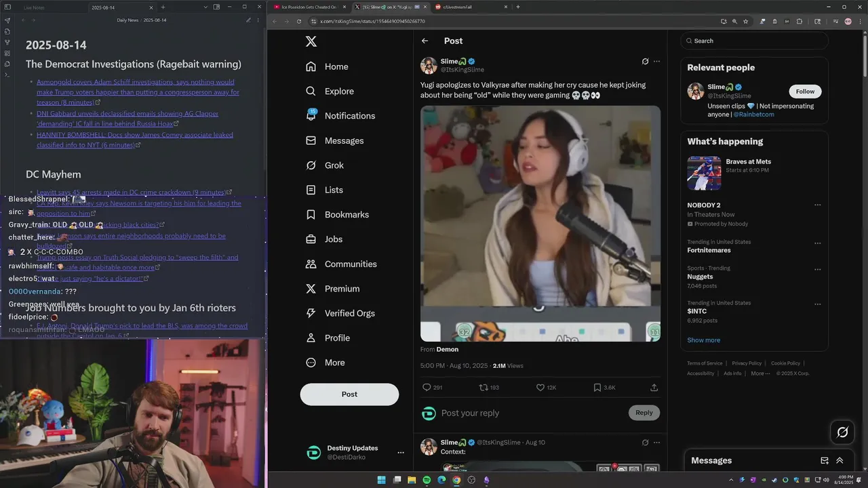The width and height of the screenshot is (868, 488).
Task: Open Profile in X sidebar
Action: [x=328, y=338]
